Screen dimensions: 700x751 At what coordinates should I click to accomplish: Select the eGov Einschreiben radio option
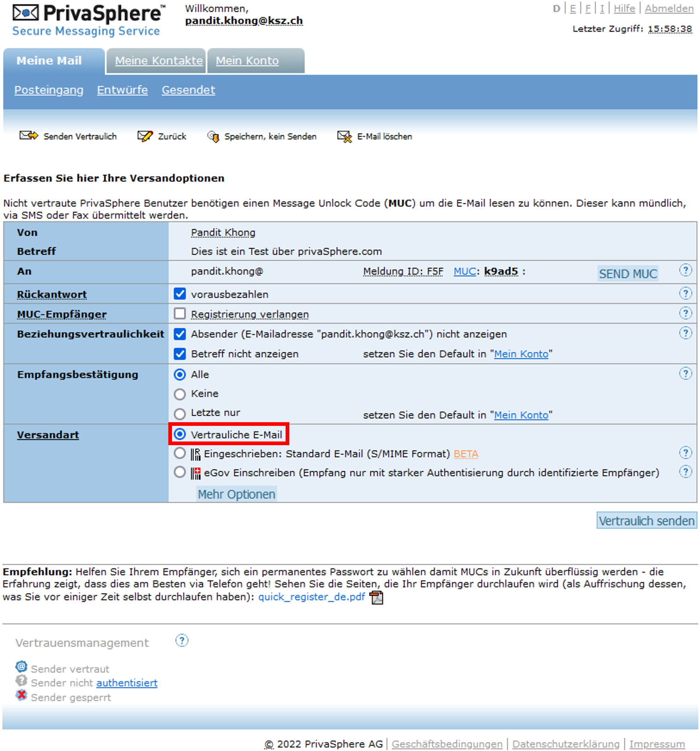click(180, 472)
